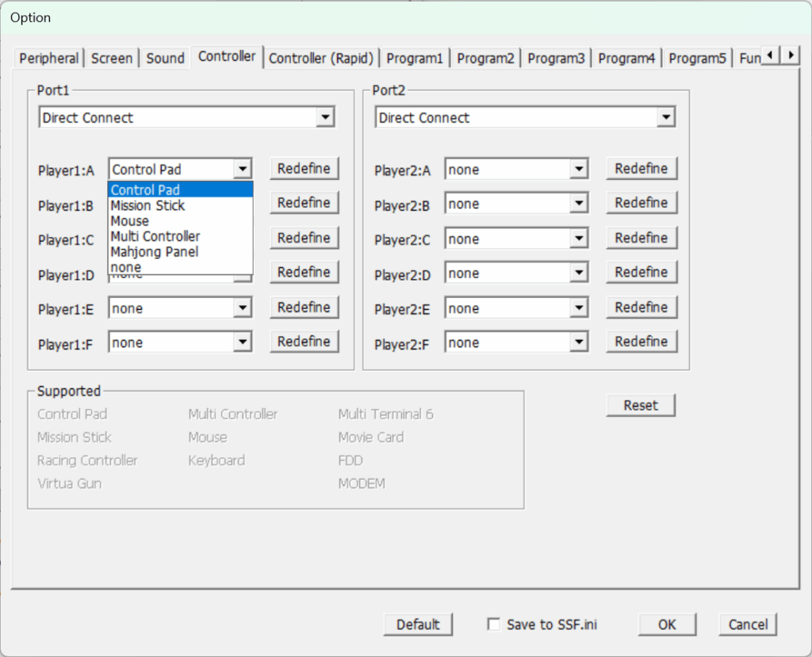The height and width of the screenshot is (657, 812).
Task: Switch to the Screen tab
Action: point(112,58)
